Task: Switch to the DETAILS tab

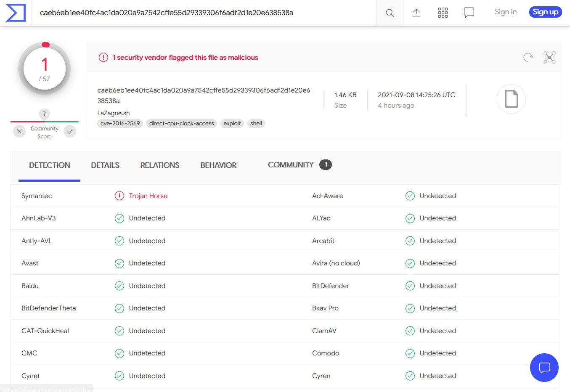Action: [x=105, y=165]
